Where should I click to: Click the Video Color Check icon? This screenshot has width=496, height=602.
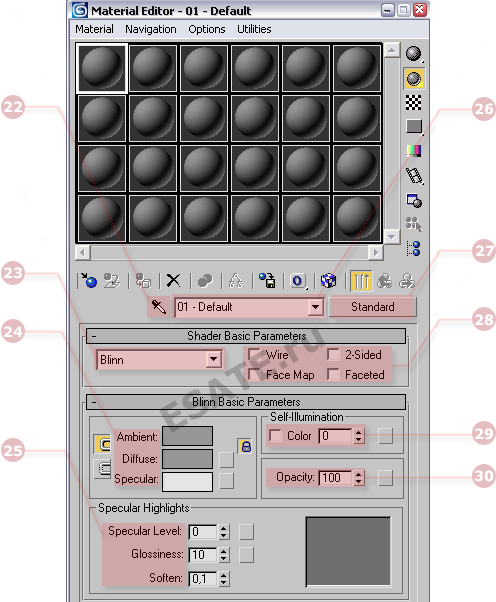pyautogui.click(x=414, y=150)
